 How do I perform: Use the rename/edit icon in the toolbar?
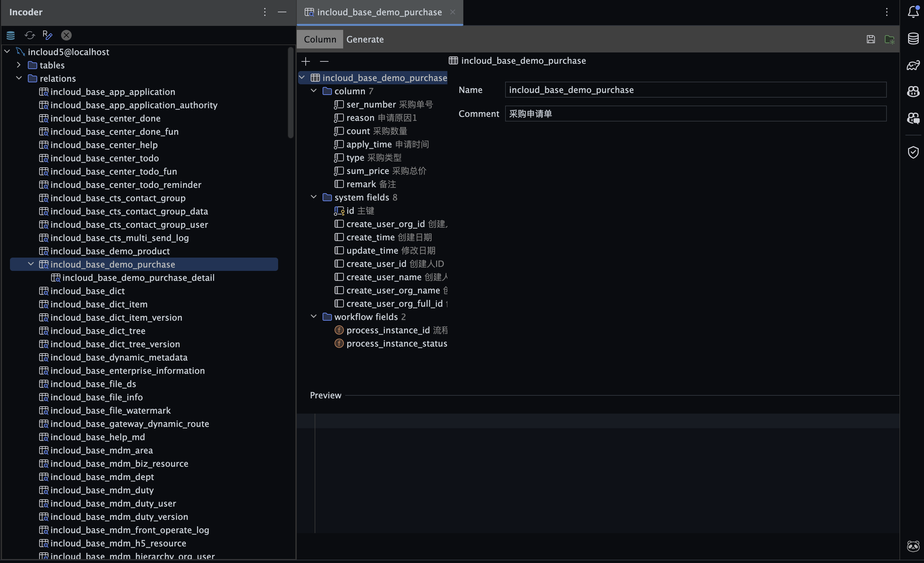tap(47, 35)
